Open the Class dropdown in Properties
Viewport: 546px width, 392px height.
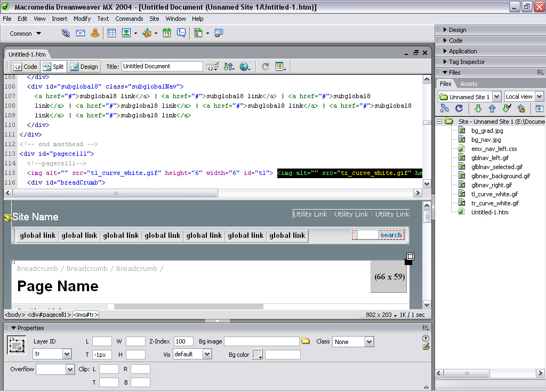(369, 342)
